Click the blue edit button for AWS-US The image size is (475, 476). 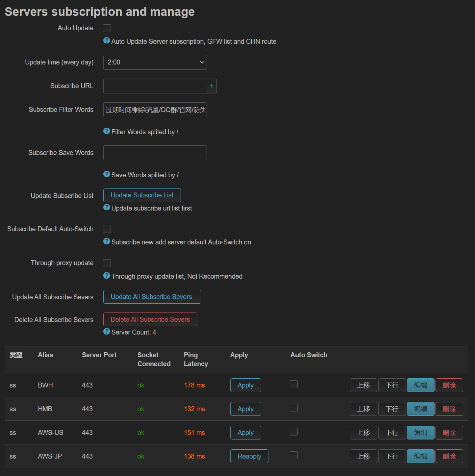421,433
